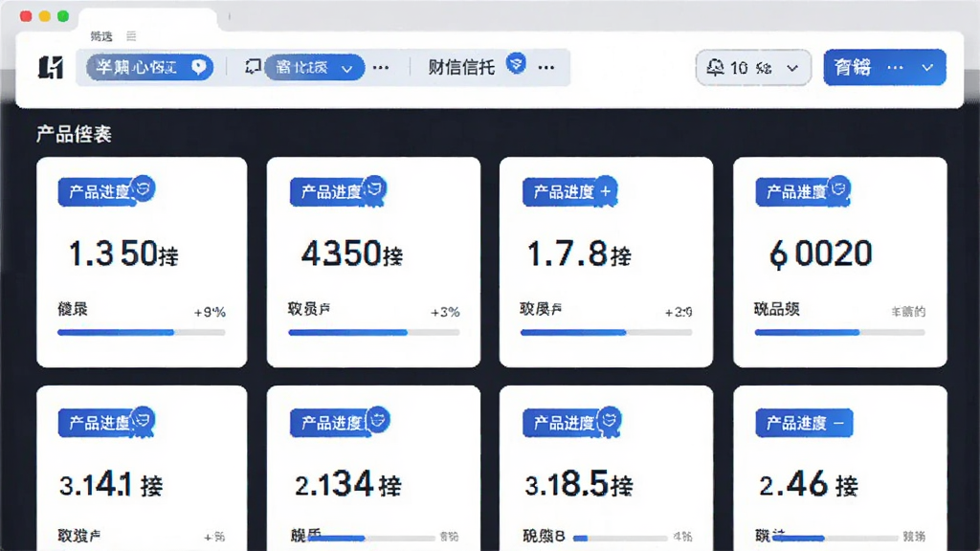
Task: Open the ellipsis menu after 财信信托
Action: (x=546, y=68)
